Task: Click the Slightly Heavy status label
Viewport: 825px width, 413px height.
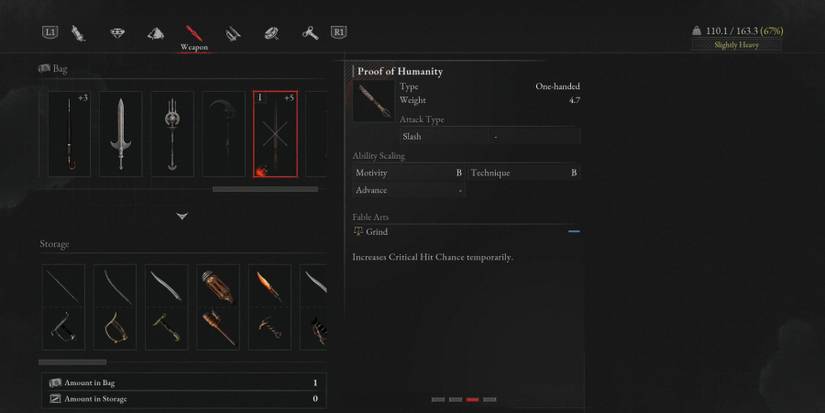Action: (x=736, y=45)
